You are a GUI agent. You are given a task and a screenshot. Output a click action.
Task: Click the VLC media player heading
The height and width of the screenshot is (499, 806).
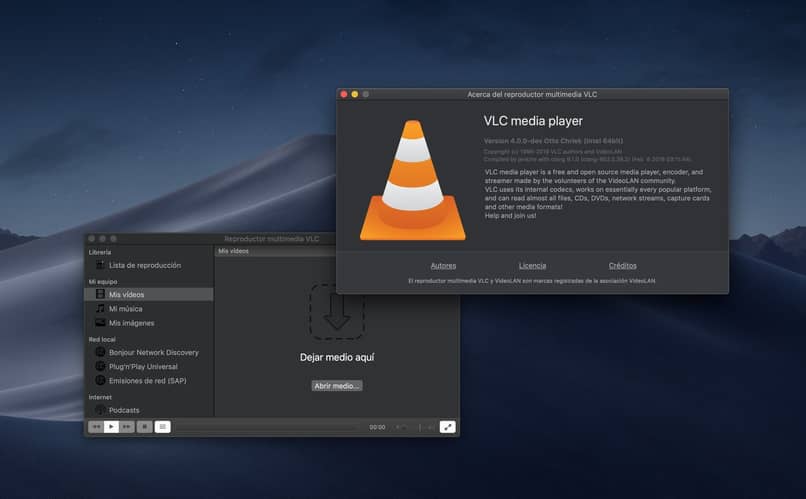click(533, 121)
